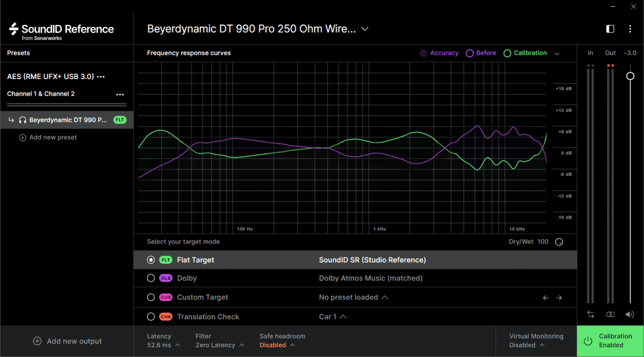Open the Filter Zero Latency dropdown
This screenshot has width=644, height=357.
click(x=219, y=345)
